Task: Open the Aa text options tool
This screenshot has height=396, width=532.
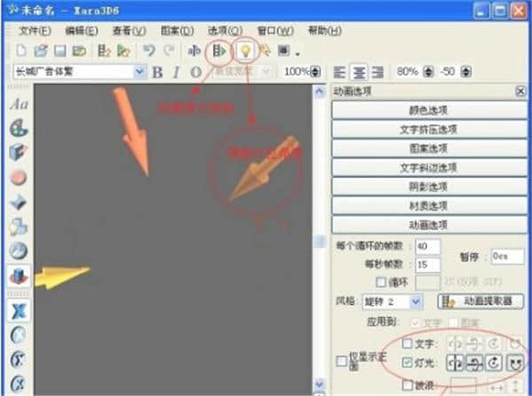Action: 19,104
